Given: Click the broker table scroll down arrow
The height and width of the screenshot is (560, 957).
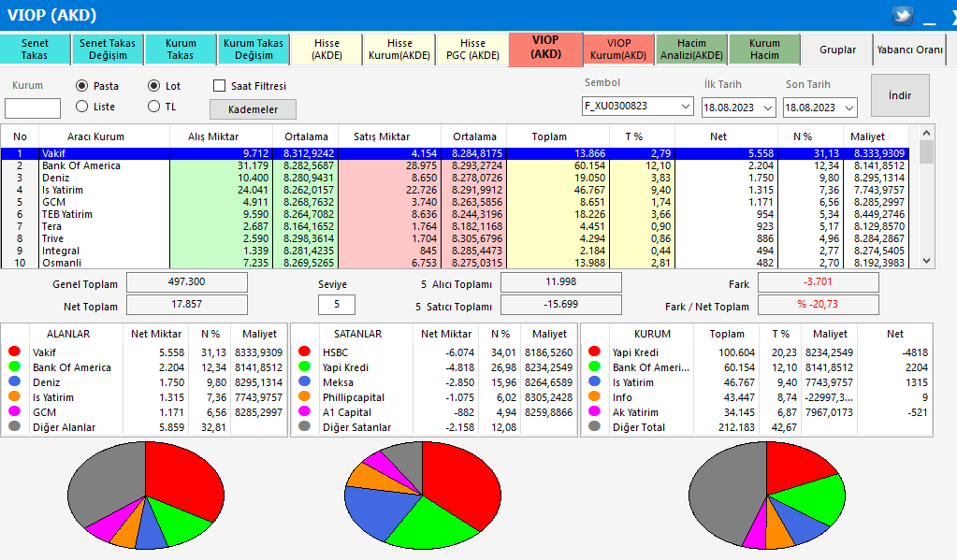Looking at the screenshot, I should (926, 261).
